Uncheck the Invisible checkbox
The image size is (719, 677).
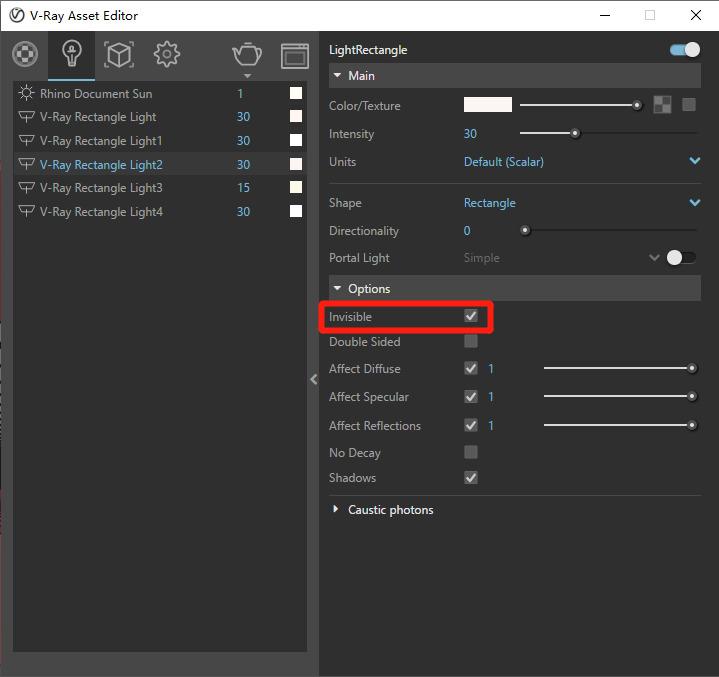pyautogui.click(x=470, y=316)
